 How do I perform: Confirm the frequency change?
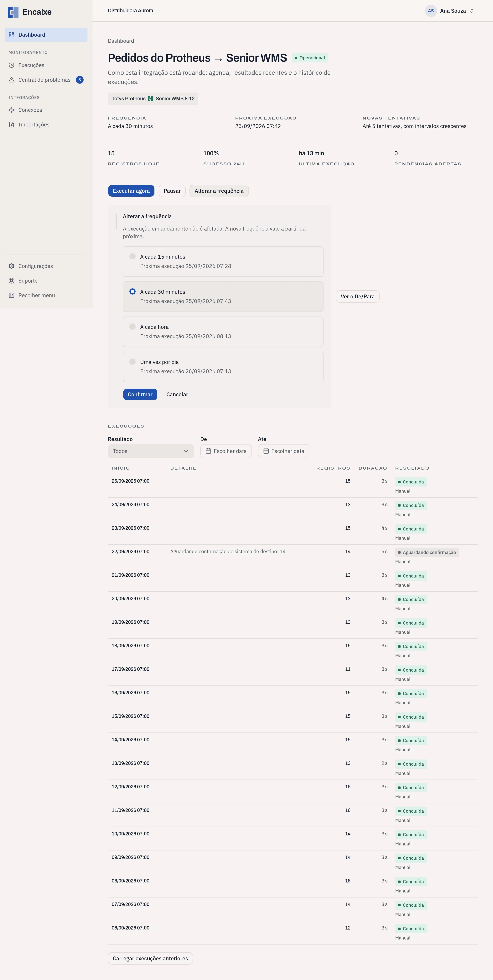pyautogui.click(x=140, y=395)
